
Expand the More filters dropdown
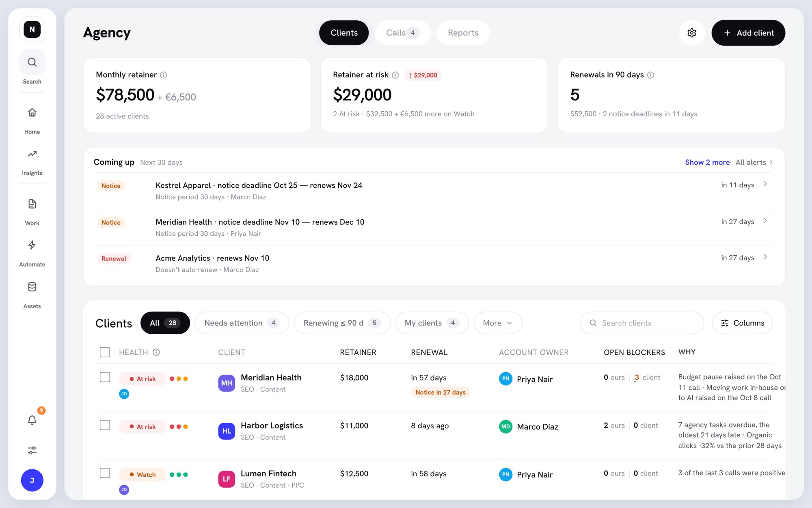pos(498,323)
